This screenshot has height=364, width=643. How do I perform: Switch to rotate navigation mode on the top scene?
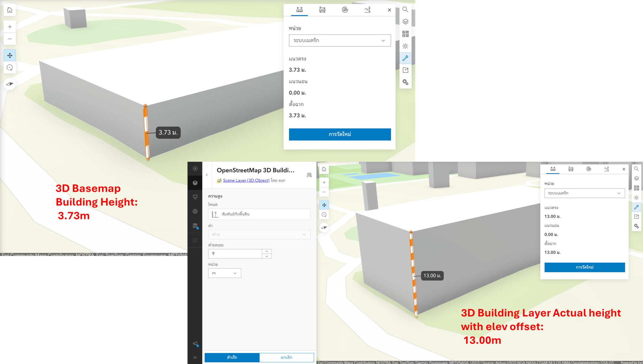tap(10, 68)
